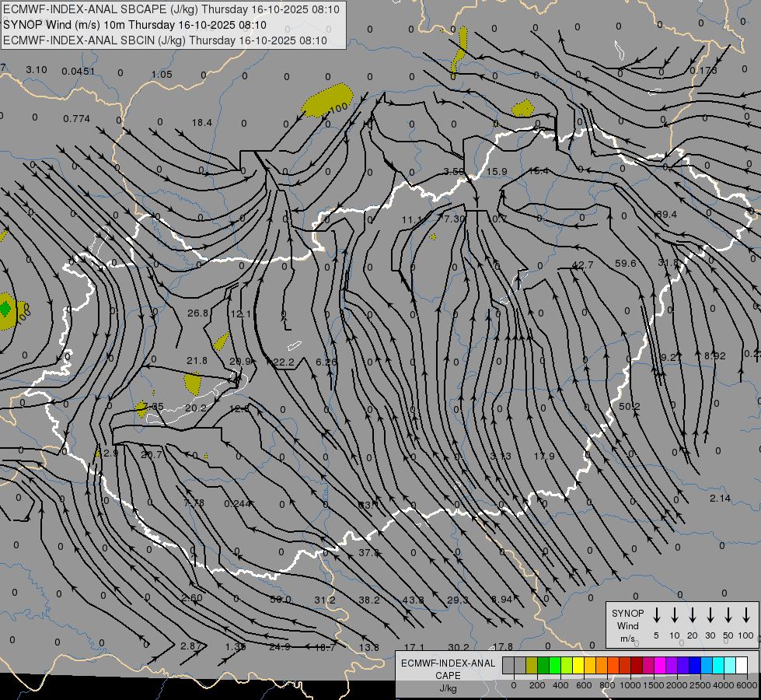
Task: Select the dark blue 2500 J/kg swatch
Action: coord(695,665)
